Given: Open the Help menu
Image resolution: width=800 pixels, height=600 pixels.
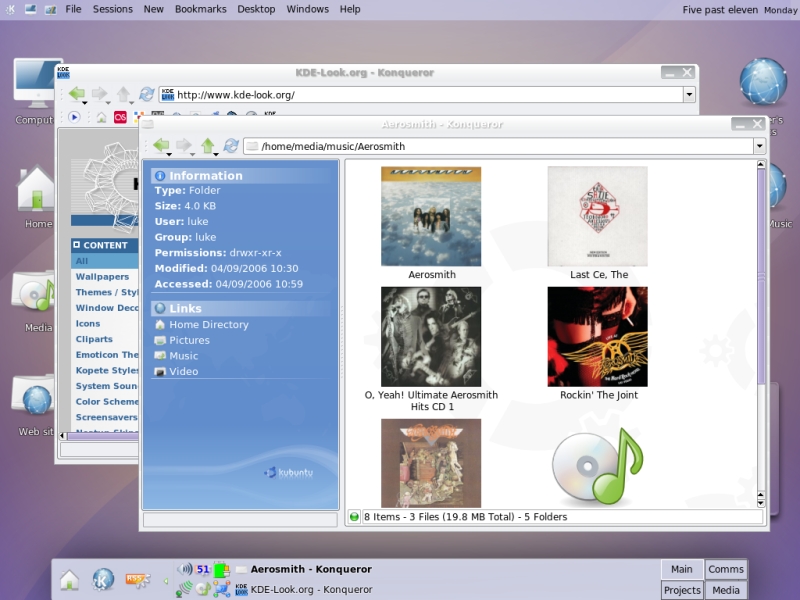Looking at the screenshot, I should (x=350, y=9).
